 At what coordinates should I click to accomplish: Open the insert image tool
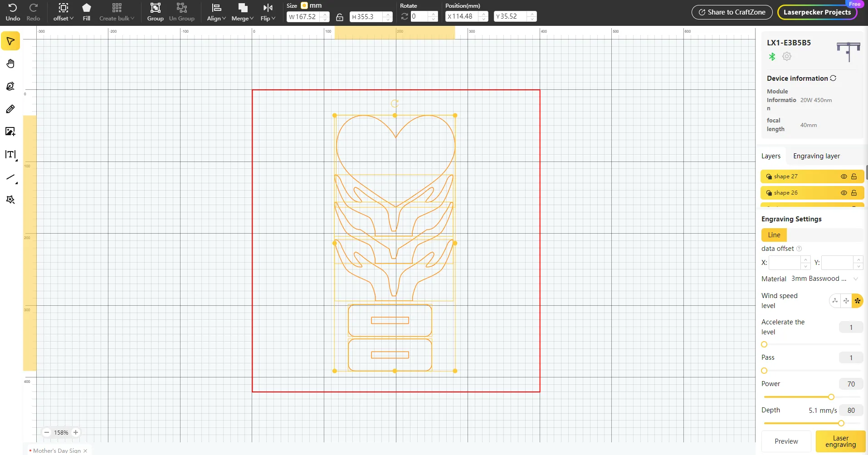point(10,132)
